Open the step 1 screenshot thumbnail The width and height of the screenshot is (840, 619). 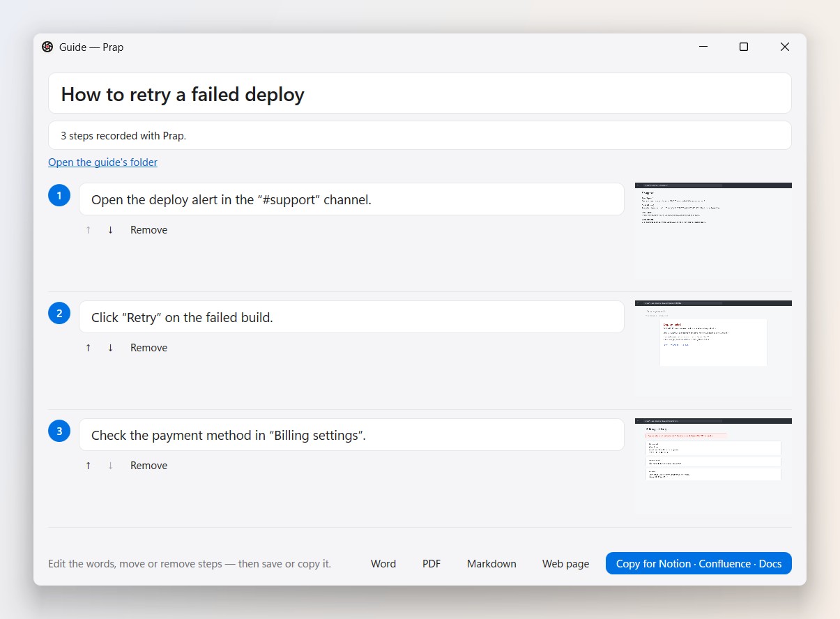[713, 231]
